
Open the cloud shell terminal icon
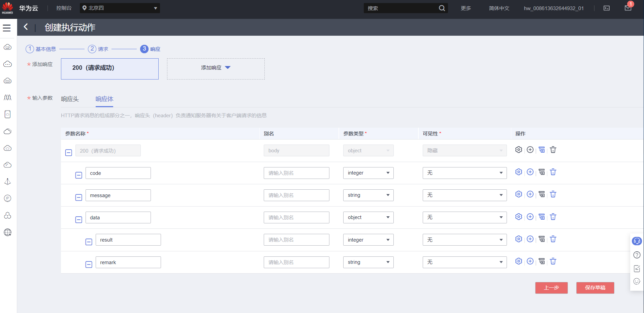607,8
